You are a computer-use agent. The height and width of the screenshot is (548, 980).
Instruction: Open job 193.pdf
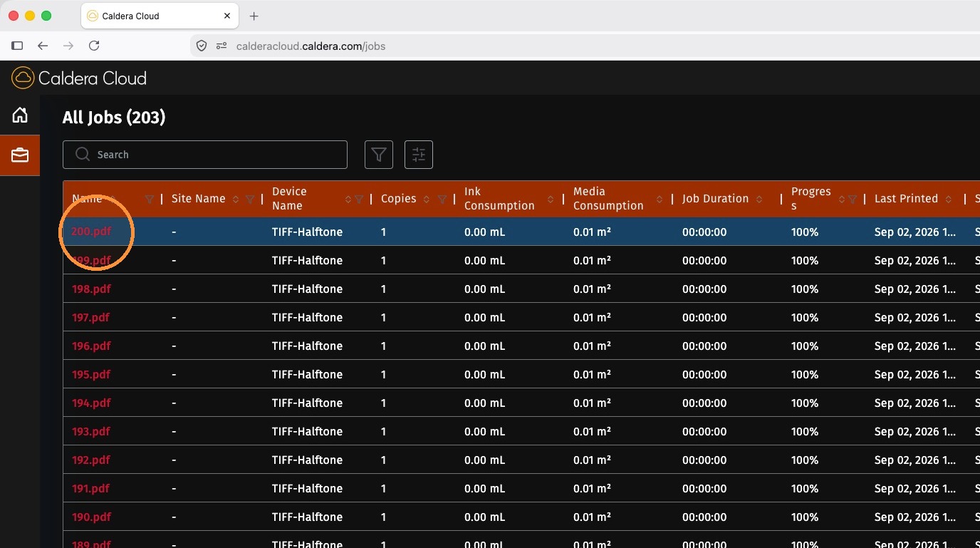[x=91, y=431]
